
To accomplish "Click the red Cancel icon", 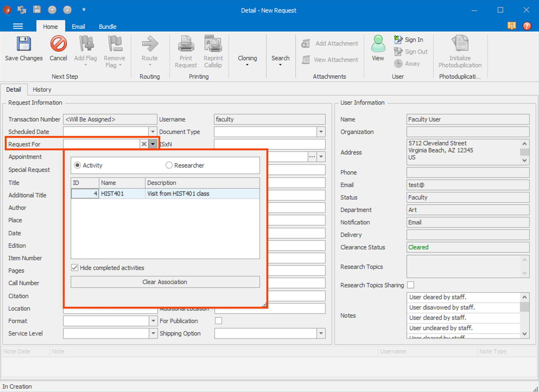I will click(x=58, y=44).
